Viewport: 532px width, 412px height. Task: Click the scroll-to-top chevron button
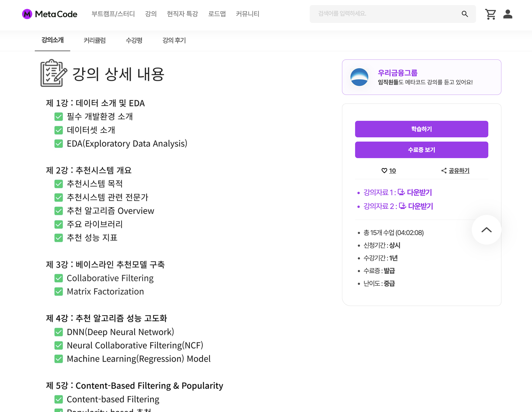pyautogui.click(x=486, y=230)
